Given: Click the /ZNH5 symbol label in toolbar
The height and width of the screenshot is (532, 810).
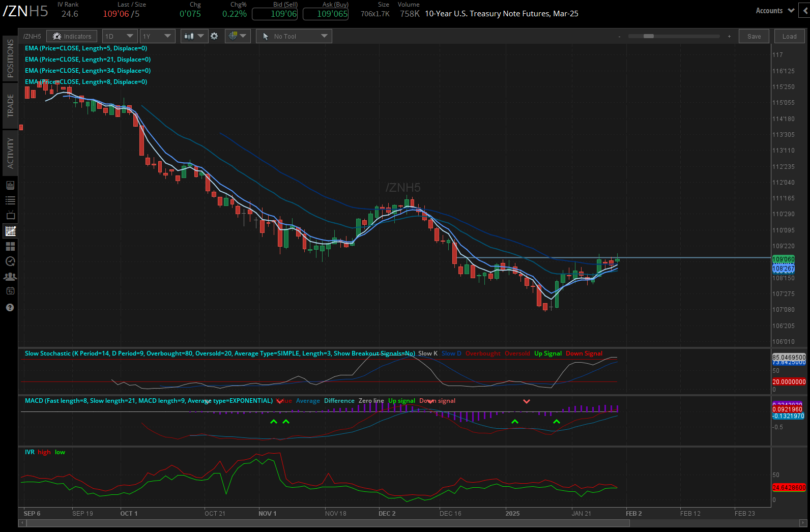Looking at the screenshot, I should pos(32,37).
